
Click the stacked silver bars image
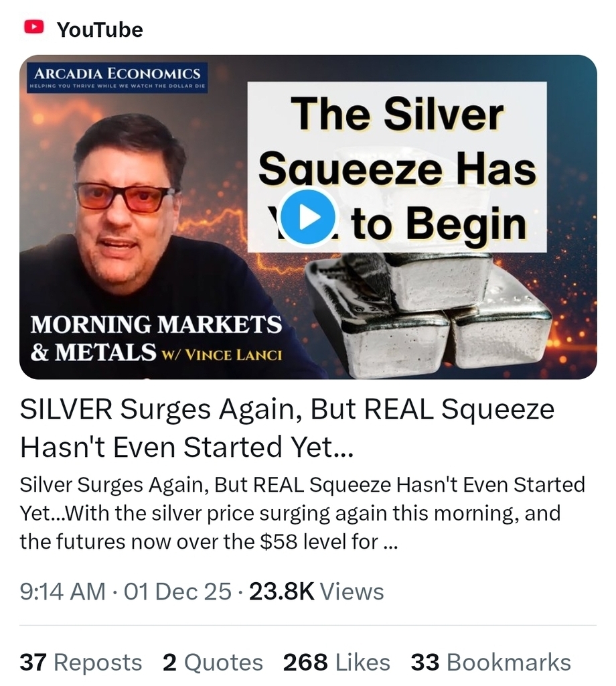tap(429, 313)
